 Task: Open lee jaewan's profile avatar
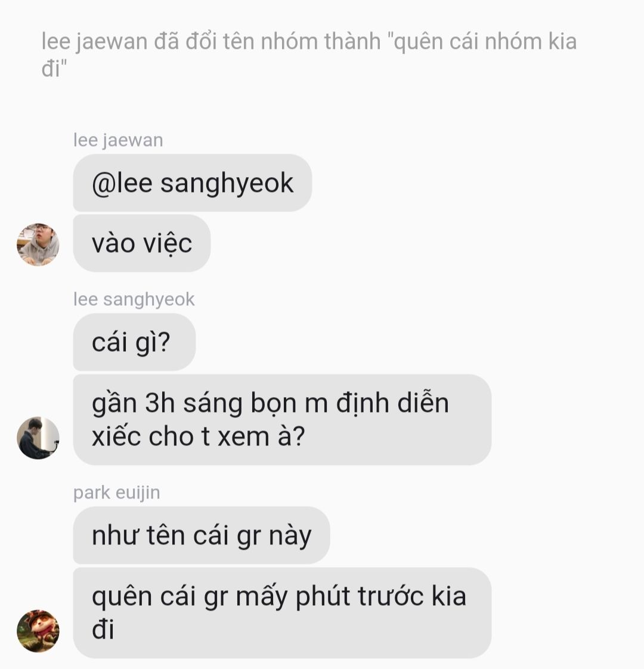(38, 244)
